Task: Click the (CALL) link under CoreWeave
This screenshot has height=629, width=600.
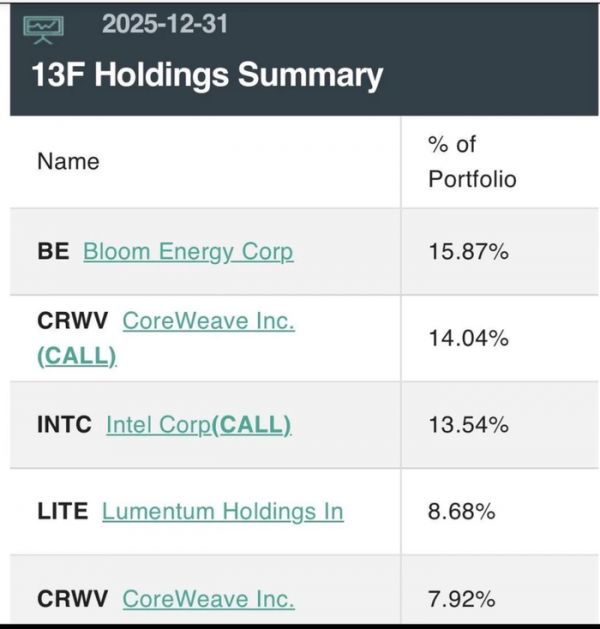Action: pos(77,356)
